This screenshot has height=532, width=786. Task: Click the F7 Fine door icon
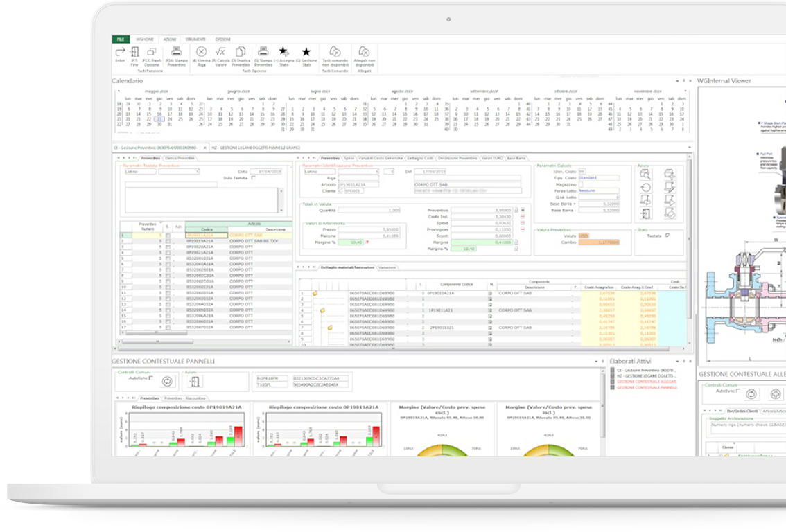pyautogui.click(x=134, y=51)
